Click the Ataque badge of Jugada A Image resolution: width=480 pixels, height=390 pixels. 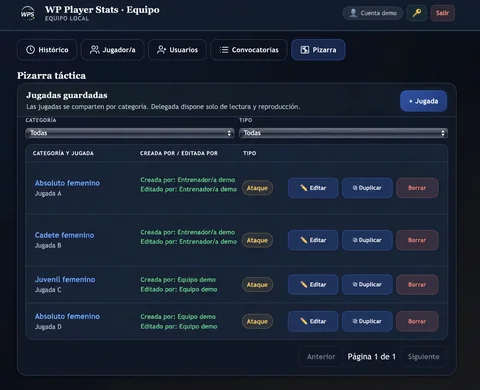[x=257, y=188]
